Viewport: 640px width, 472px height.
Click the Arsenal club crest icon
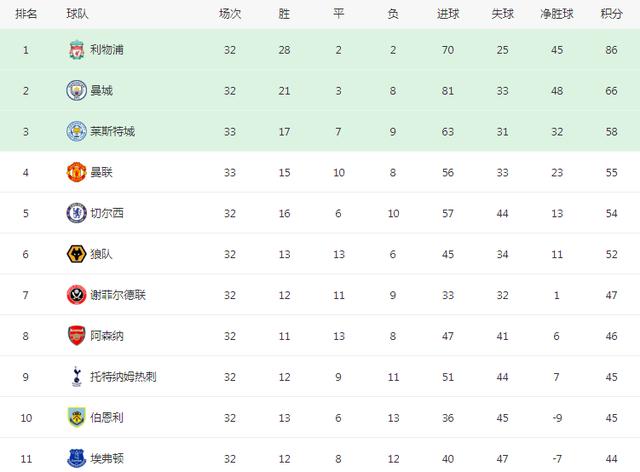coord(76,336)
